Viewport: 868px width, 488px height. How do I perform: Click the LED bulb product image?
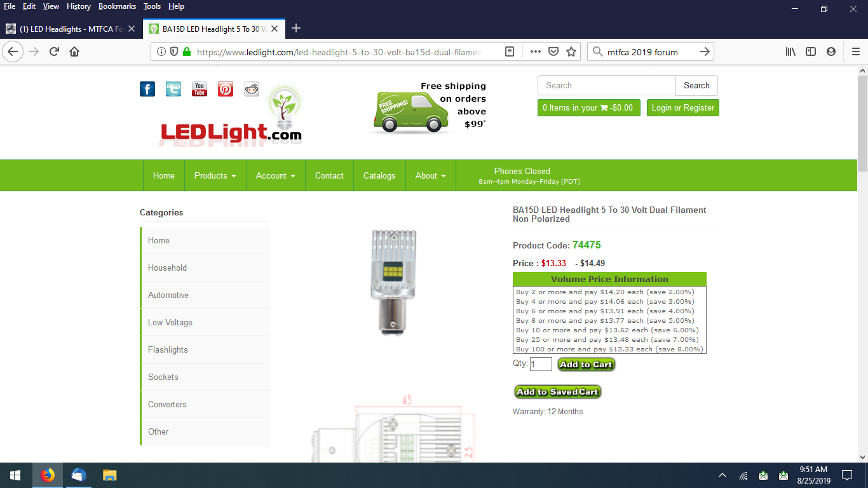click(393, 282)
